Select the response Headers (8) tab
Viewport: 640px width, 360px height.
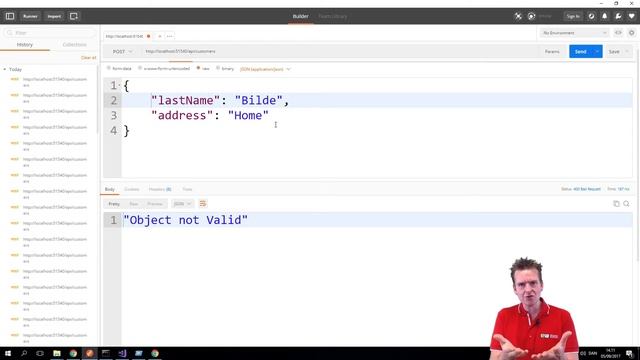click(160, 189)
